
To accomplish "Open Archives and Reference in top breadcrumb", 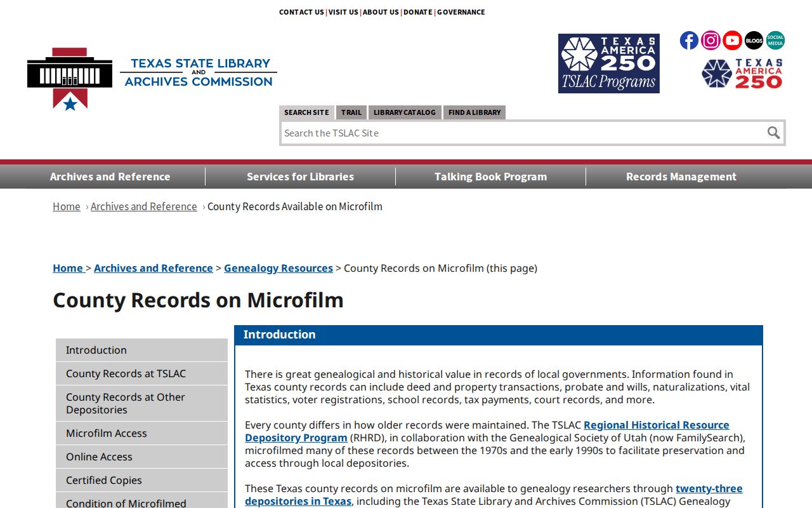I will [144, 206].
